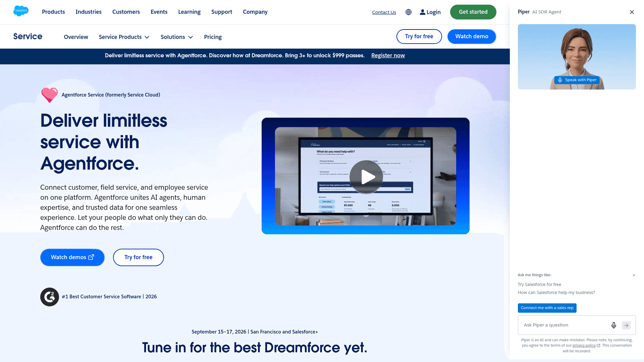
Task: Click the Piper avatar thumbnail
Action: coord(577,57)
